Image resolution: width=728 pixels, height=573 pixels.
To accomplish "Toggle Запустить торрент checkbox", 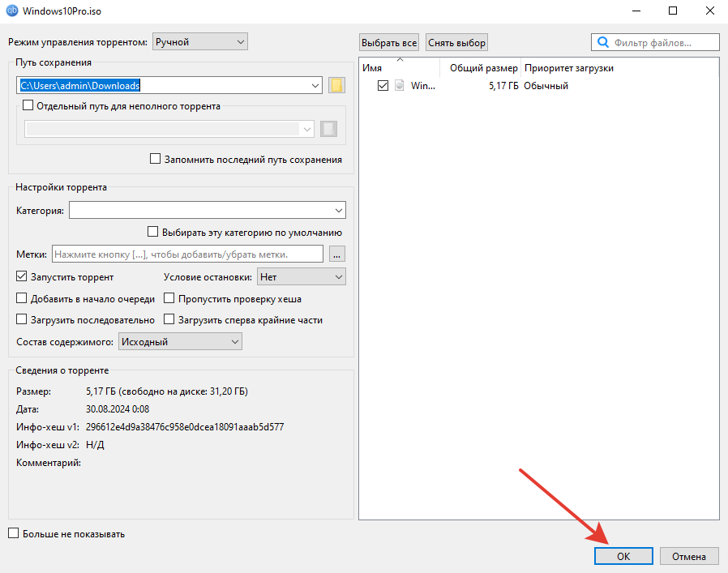I will tap(21, 276).
